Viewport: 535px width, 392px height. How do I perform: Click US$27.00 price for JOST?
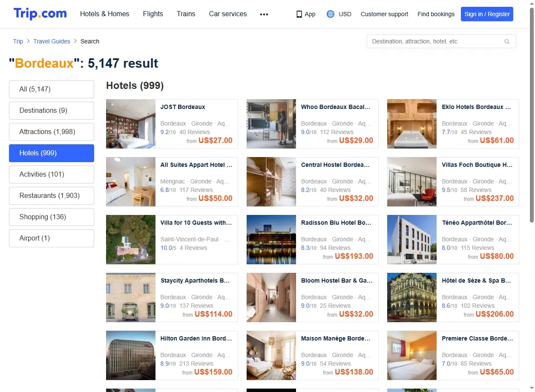216,140
